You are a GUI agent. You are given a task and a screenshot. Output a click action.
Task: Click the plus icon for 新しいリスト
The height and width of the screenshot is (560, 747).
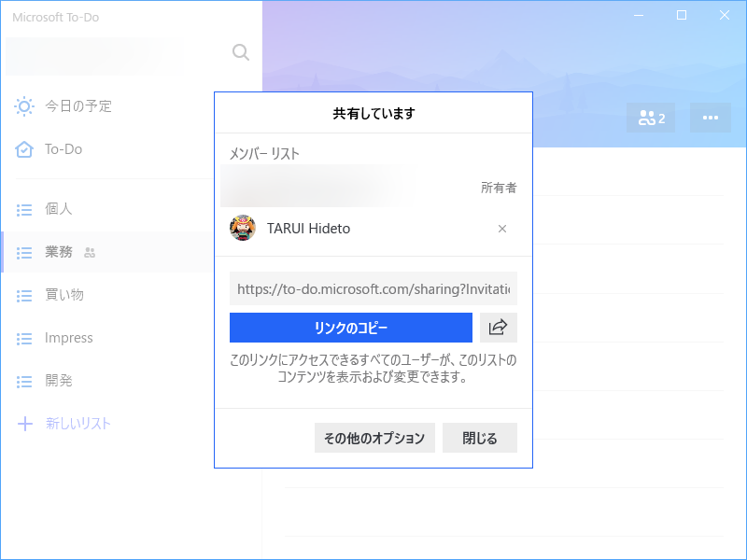pyautogui.click(x=25, y=424)
